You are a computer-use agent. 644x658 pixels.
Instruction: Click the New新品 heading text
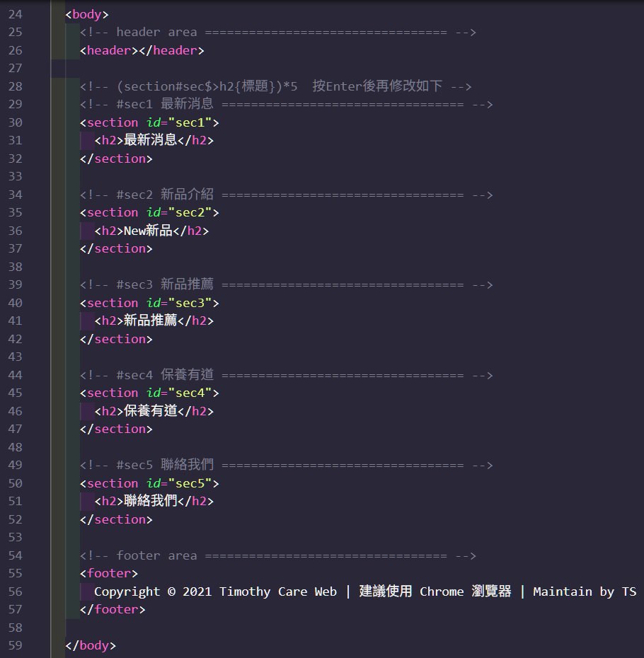tap(148, 231)
